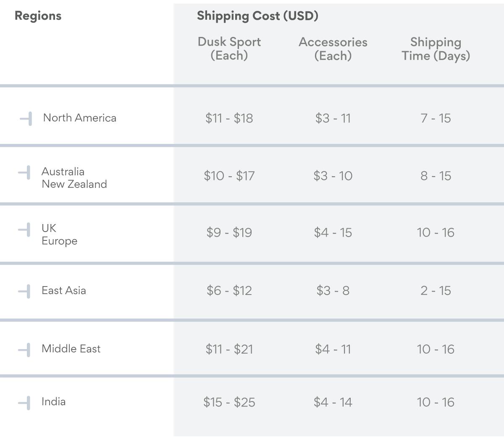Select the Australia New Zealand region label
Viewport: 504px width, 446px height.
click(74, 178)
